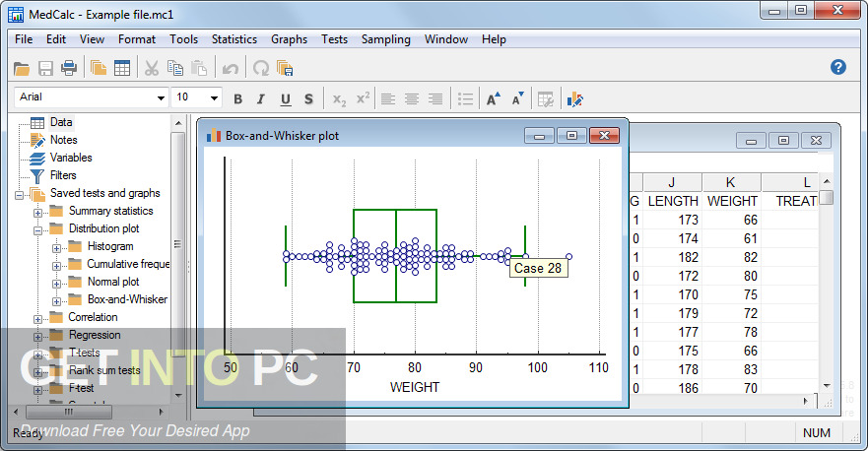Open the Format menu

[137, 39]
